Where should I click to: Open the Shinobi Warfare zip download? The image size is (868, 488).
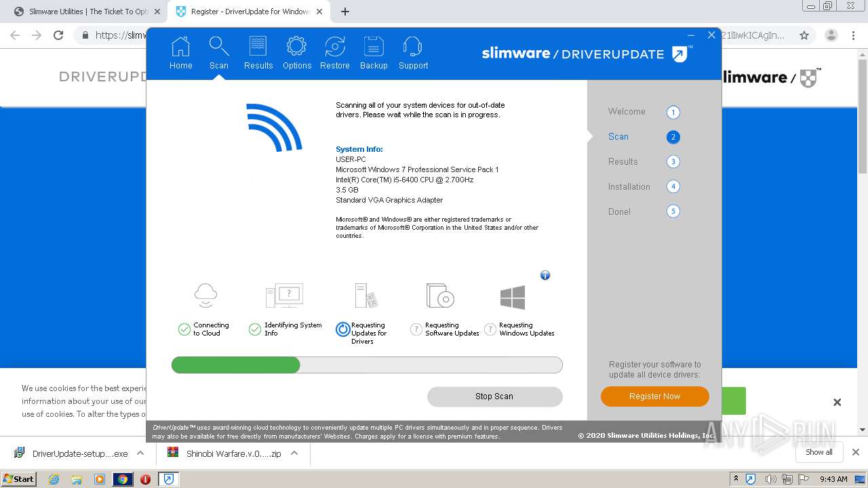(x=224, y=453)
